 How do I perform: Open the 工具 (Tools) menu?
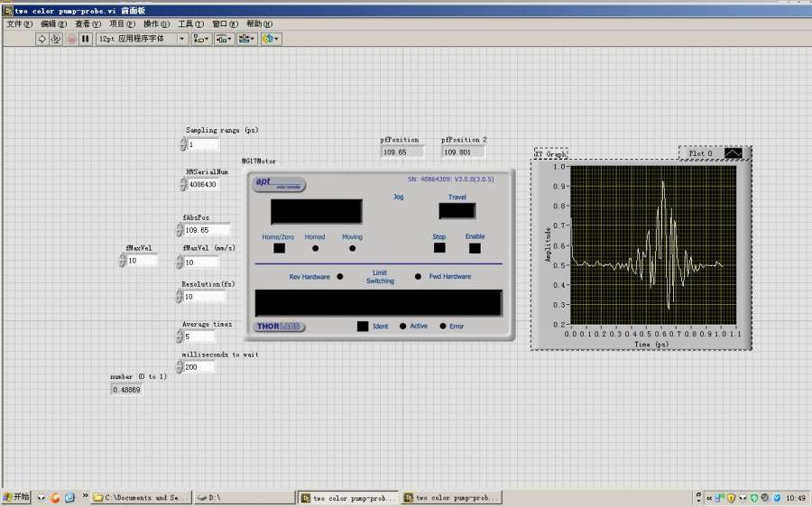tap(190, 23)
